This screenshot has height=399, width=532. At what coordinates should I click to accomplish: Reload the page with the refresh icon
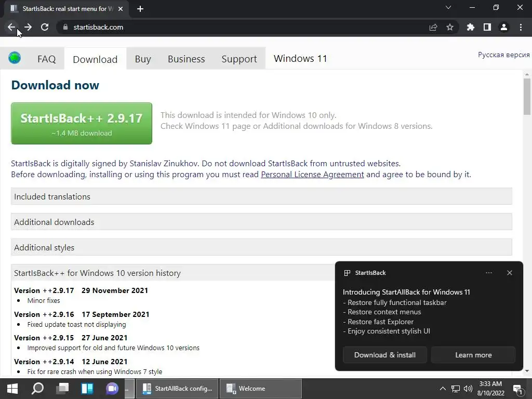pyautogui.click(x=45, y=27)
